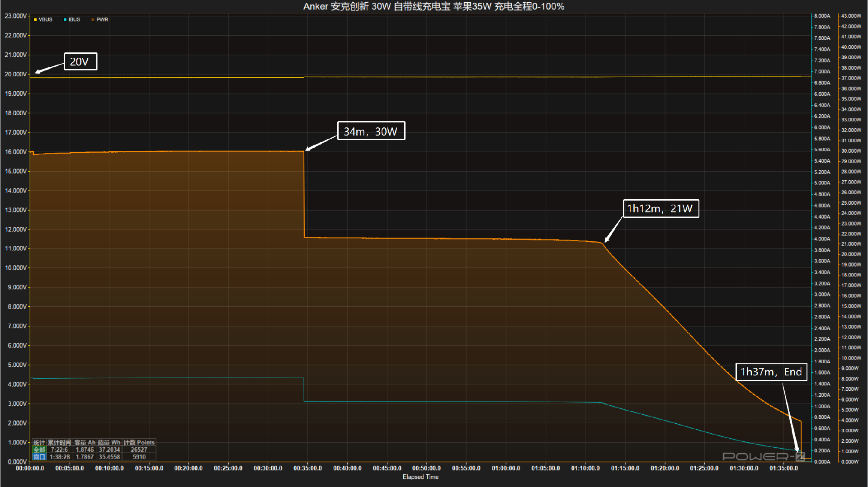
Task: Click the '1h12m, 21W' annotation label
Action: 660,209
